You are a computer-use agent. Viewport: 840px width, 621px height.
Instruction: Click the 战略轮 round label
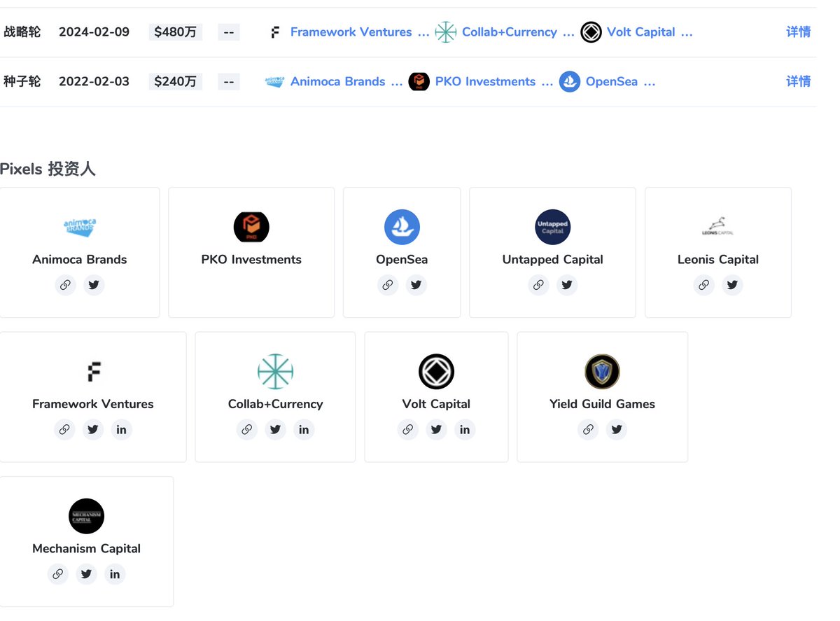tap(22, 32)
